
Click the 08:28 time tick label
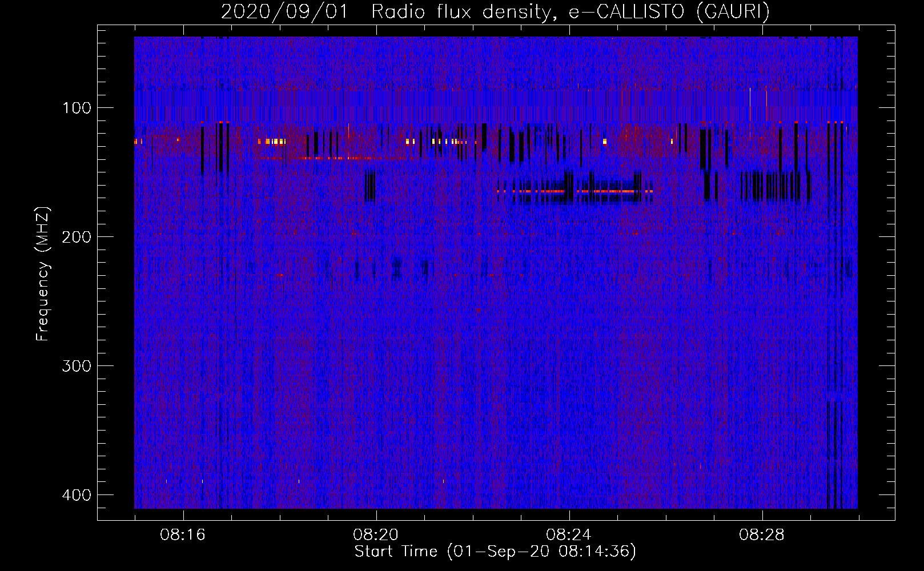pos(762,535)
